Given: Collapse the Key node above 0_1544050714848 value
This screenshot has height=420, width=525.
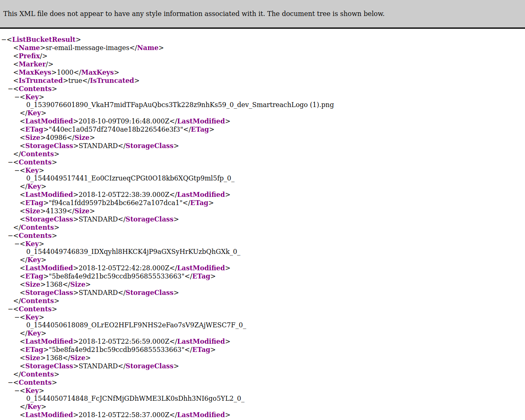Looking at the screenshot, I should (x=17, y=391).
